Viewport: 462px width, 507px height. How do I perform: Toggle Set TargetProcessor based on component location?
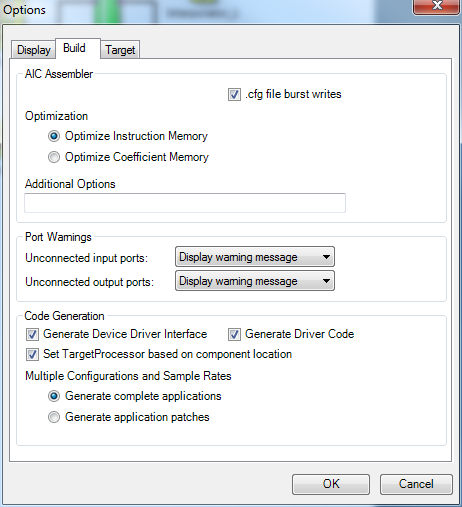[x=32, y=354]
